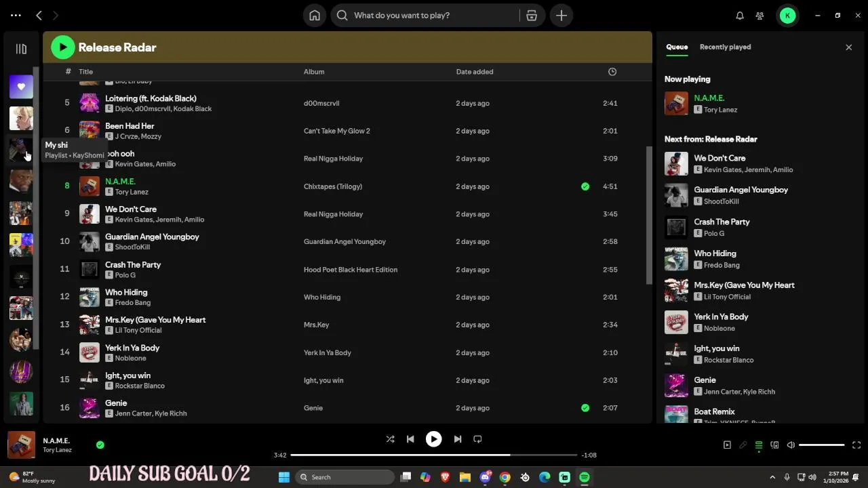Image resolution: width=868 pixels, height=488 pixels.
Task: Go back with the left arrow
Action: [39, 15]
